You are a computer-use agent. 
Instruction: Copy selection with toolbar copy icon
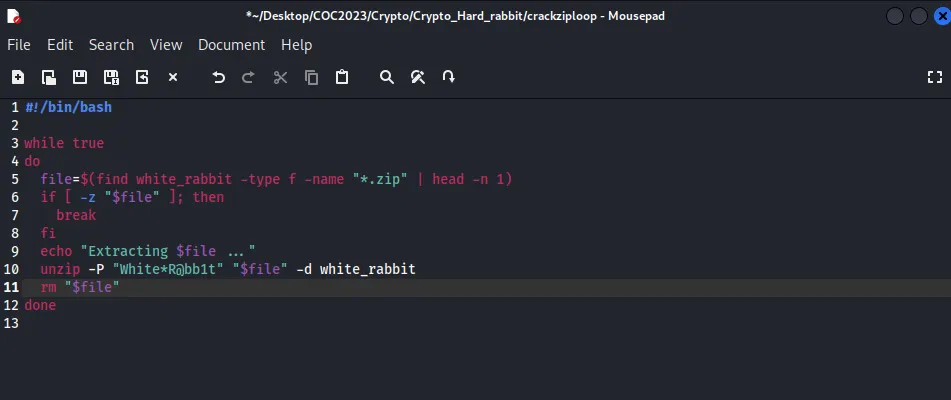311,77
